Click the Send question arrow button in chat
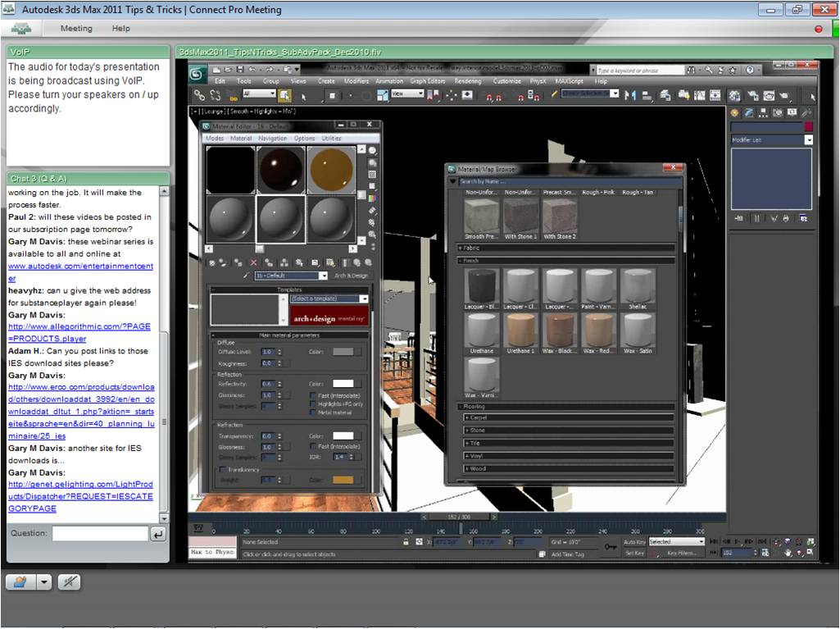Screen dimensions: 840x629 pos(158,534)
